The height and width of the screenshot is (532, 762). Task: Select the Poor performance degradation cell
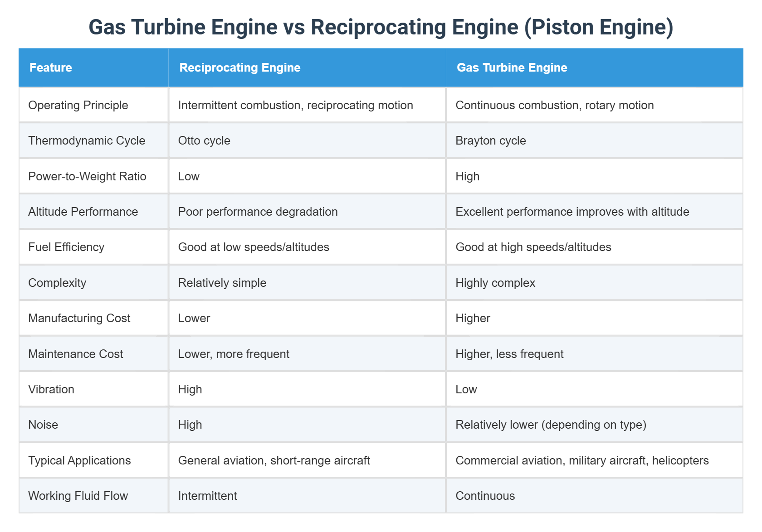pos(258,212)
